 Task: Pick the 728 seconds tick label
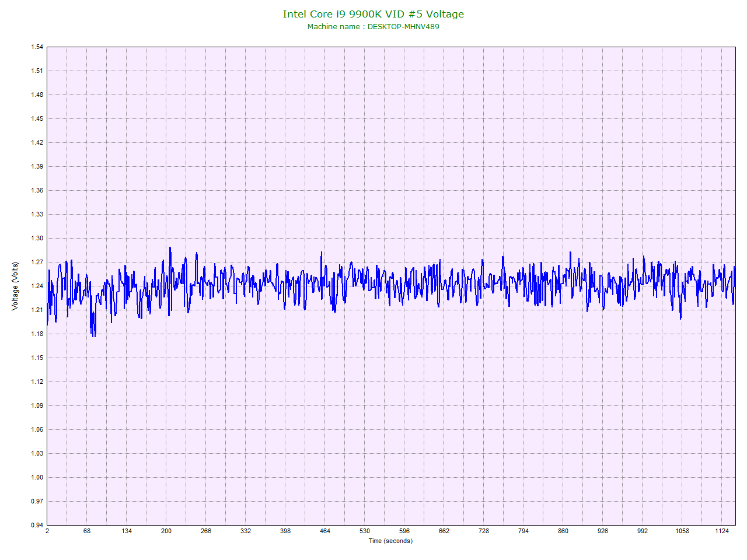pyautogui.click(x=484, y=531)
